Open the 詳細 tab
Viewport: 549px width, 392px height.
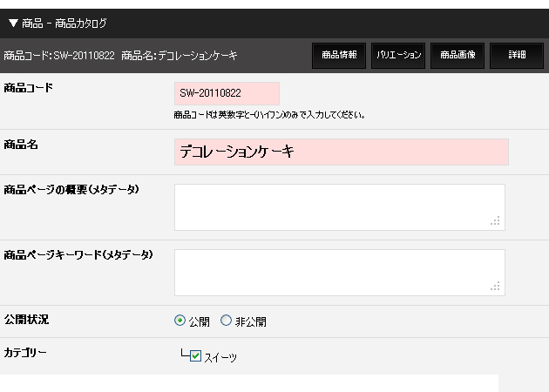coord(517,55)
